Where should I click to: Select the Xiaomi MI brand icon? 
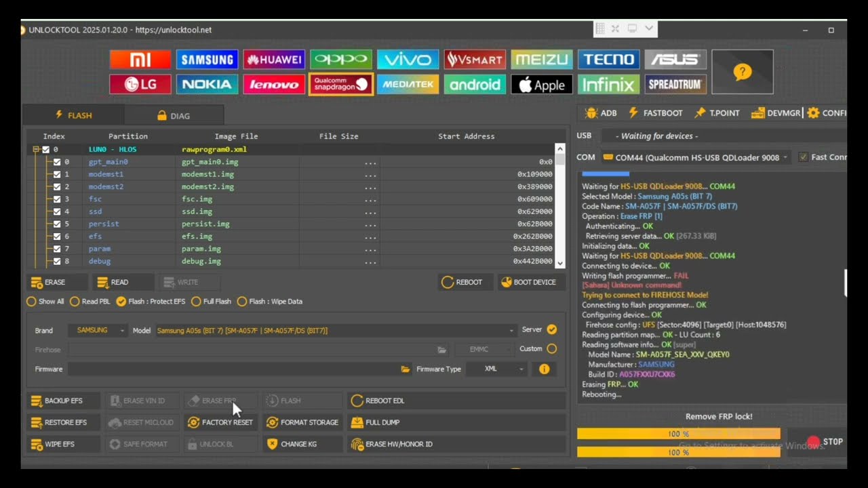pos(140,60)
